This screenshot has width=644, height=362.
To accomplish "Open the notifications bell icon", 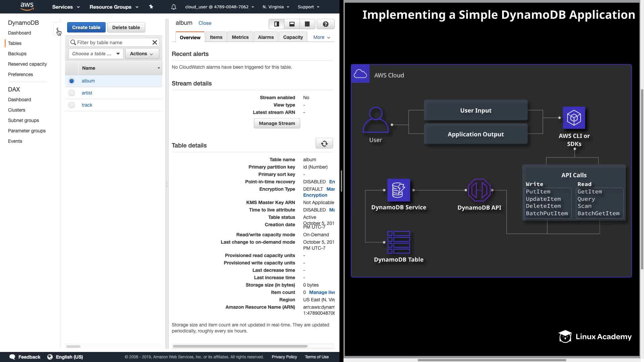I will 173,7.
